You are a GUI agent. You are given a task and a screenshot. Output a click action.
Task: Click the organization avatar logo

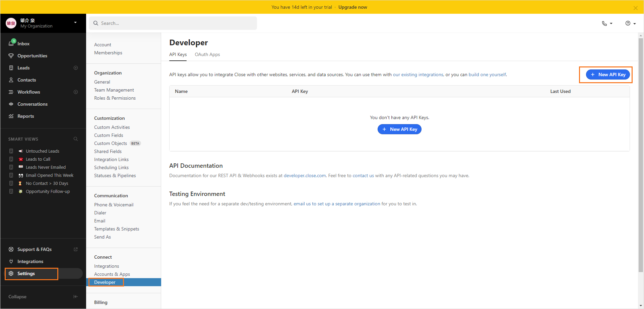pos(11,23)
